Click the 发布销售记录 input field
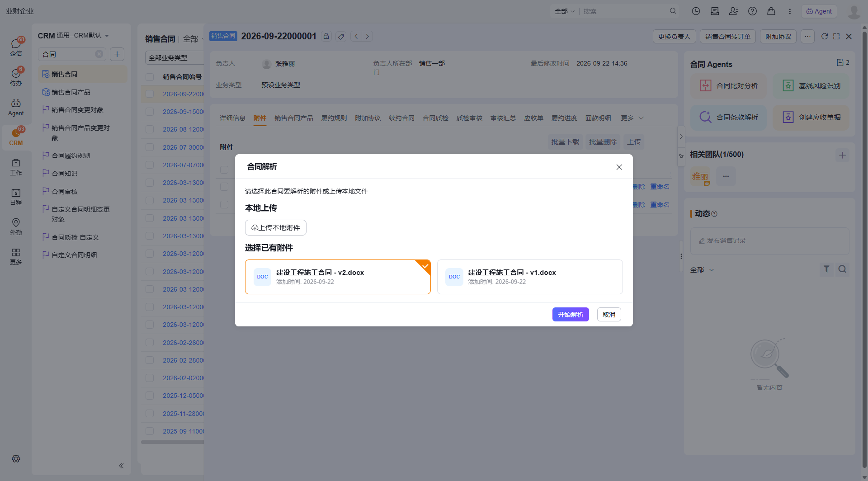Image resolution: width=868 pixels, height=481 pixels. tap(769, 241)
